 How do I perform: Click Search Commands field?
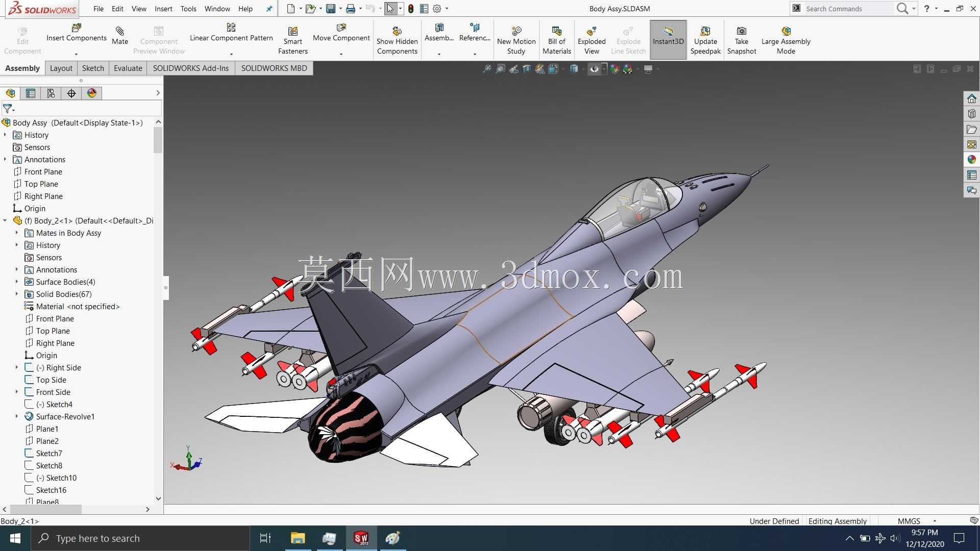click(x=848, y=9)
